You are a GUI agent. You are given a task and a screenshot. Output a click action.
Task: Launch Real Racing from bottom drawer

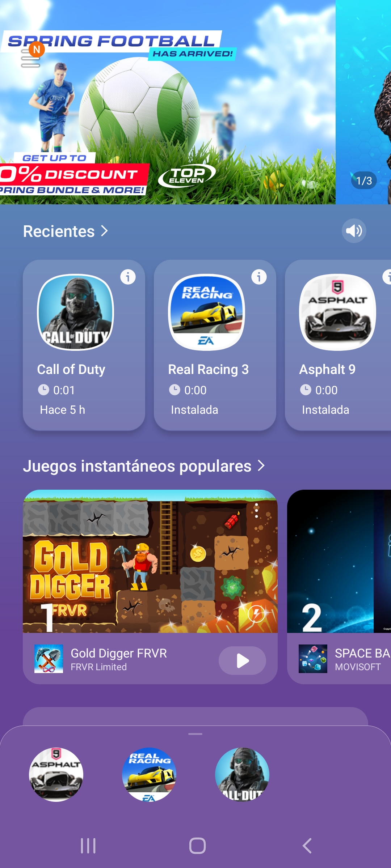[x=149, y=775]
